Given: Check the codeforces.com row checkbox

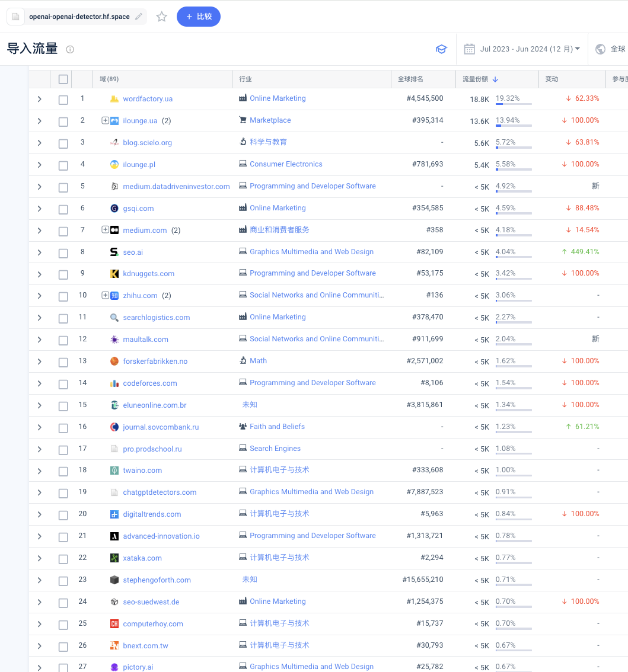Looking at the screenshot, I should (x=63, y=384).
